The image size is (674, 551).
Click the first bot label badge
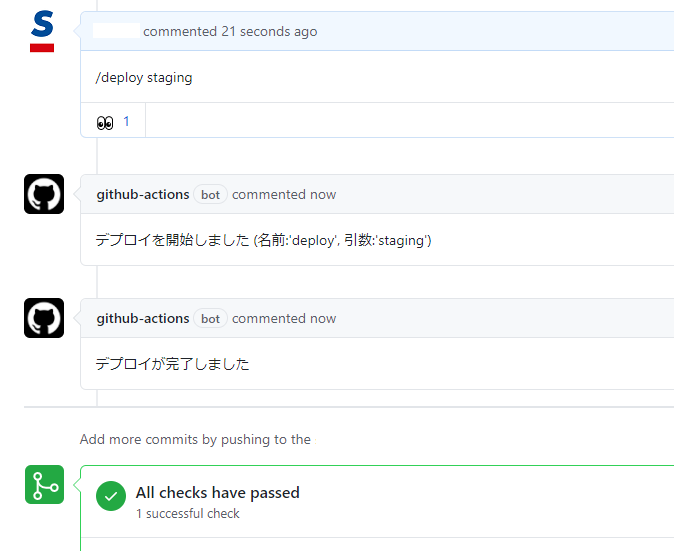[x=210, y=195]
